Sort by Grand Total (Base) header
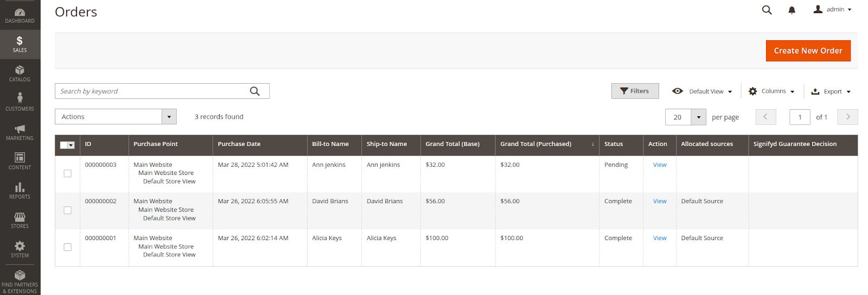Viewport: 868px width, 295px height. [x=458, y=144]
